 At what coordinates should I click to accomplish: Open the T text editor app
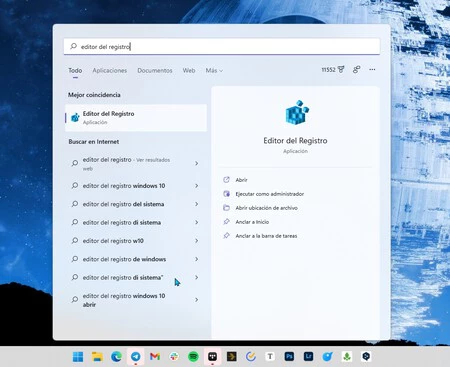click(x=270, y=357)
